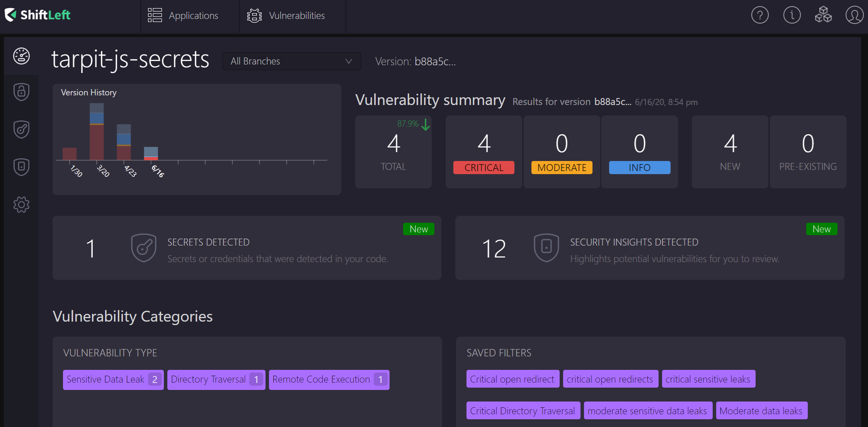Filter by Sensitive Data Leak type
The image size is (868, 427).
click(113, 380)
